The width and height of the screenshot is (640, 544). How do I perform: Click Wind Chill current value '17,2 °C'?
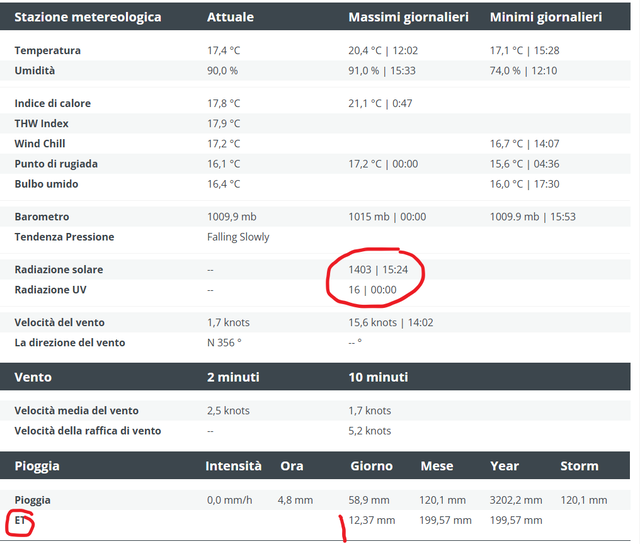pyautogui.click(x=224, y=144)
